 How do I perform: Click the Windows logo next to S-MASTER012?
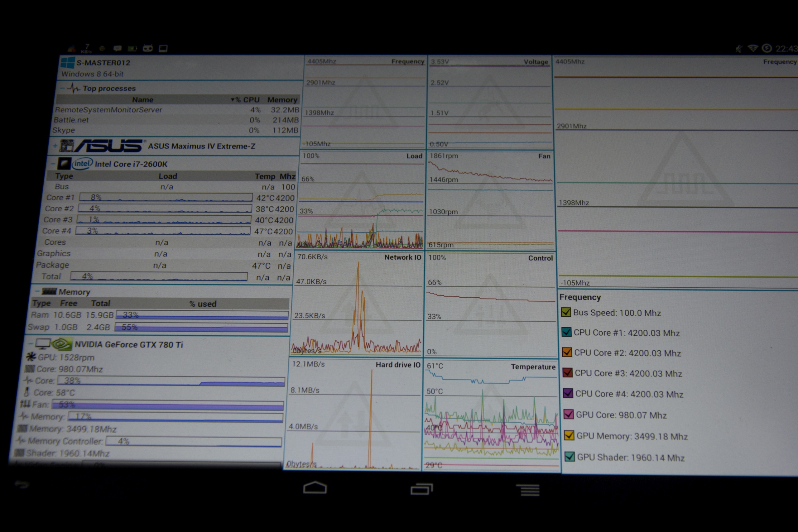coord(68,63)
